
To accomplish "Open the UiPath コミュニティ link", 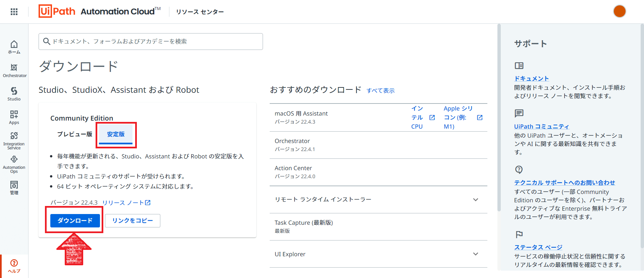I will 542,126.
